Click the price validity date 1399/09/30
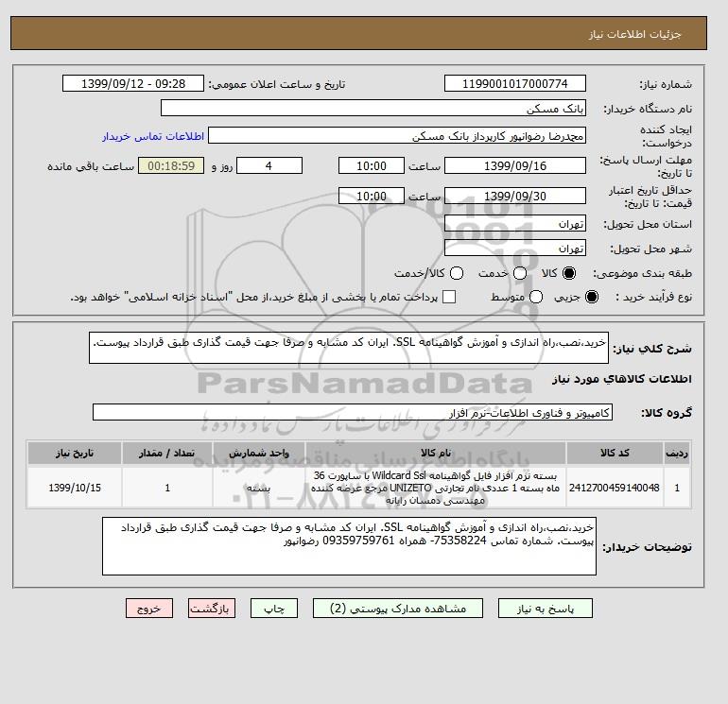The width and height of the screenshot is (728, 704). click(515, 196)
